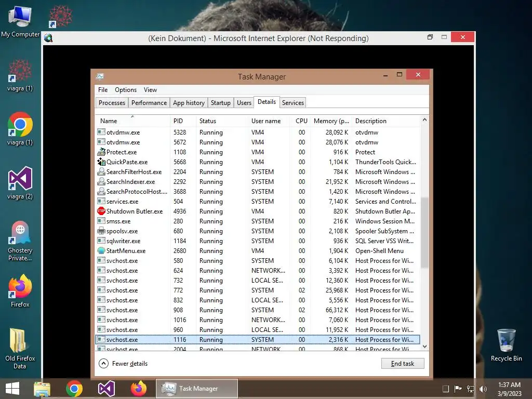This screenshot has height=399, width=532.
Task: Launch Visual Studio from the taskbar
Action: (x=107, y=389)
